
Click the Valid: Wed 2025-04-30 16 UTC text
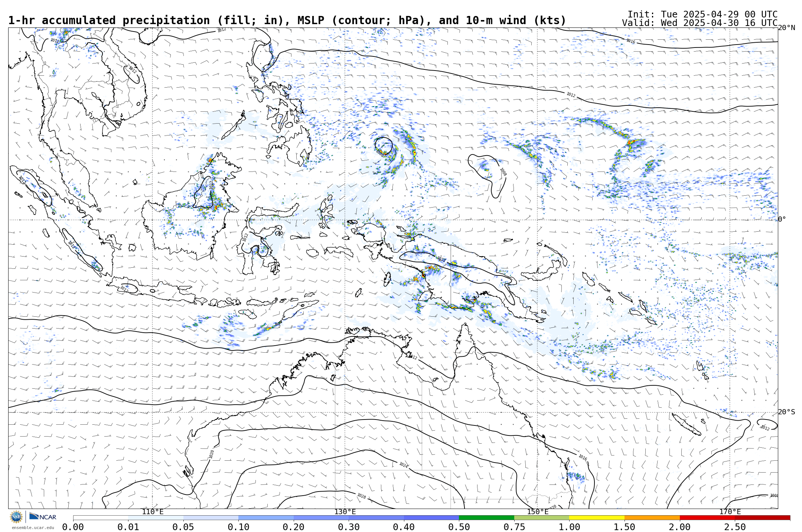click(x=700, y=23)
